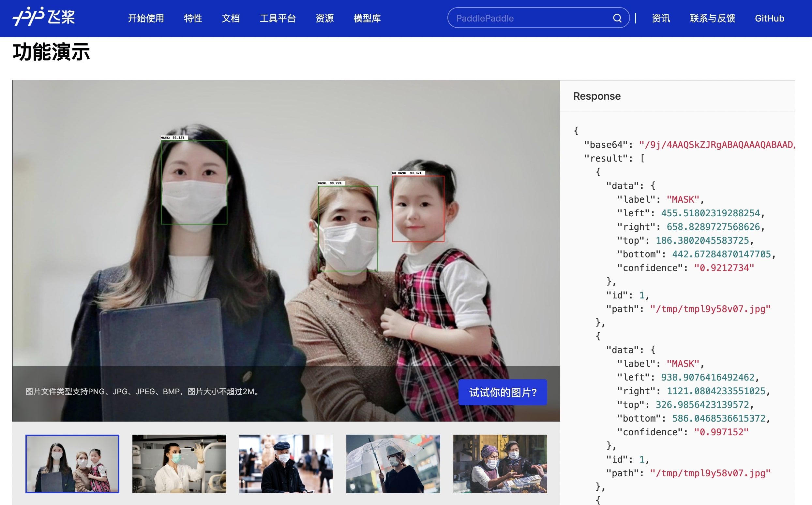Open the GitHub link
Viewport: 812px width, 505px height.
coord(770,18)
